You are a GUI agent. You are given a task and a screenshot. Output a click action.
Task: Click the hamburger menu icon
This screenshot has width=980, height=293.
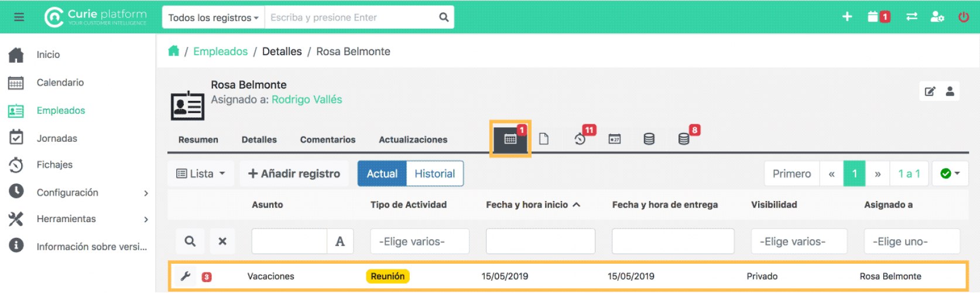click(x=19, y=17)
